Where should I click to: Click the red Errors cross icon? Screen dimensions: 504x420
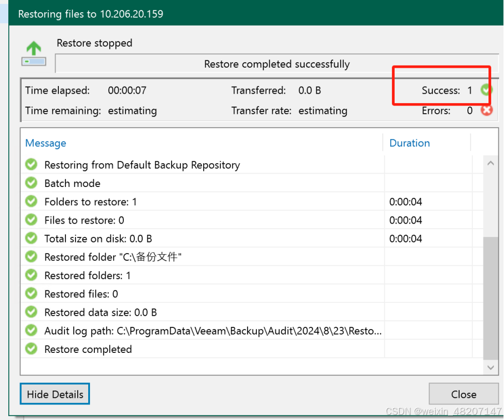487,110
